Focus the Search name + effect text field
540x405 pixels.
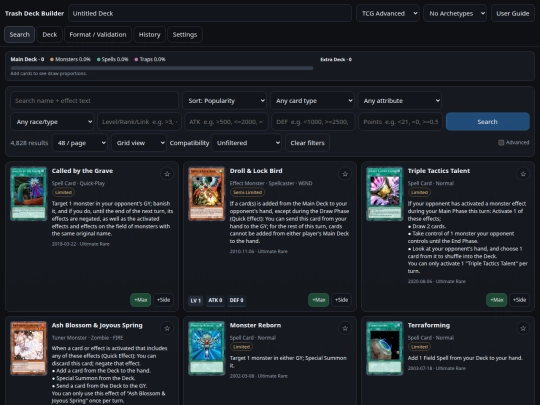[94, 101]
